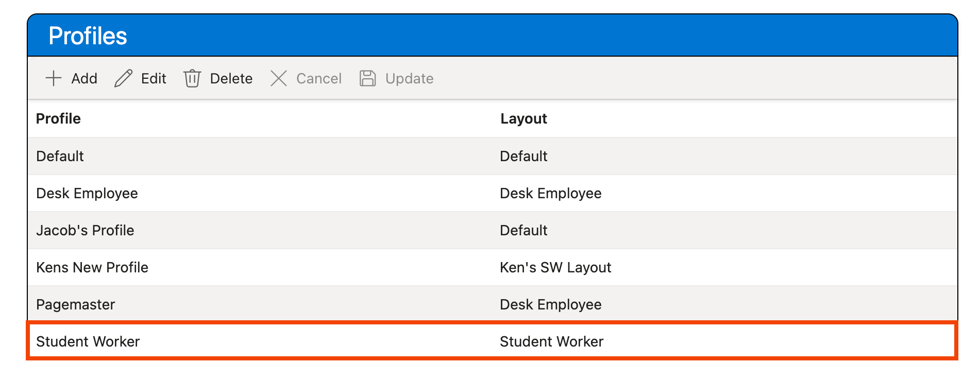
Task: Select the Pagemaster profile row
Action: point(76,304)
